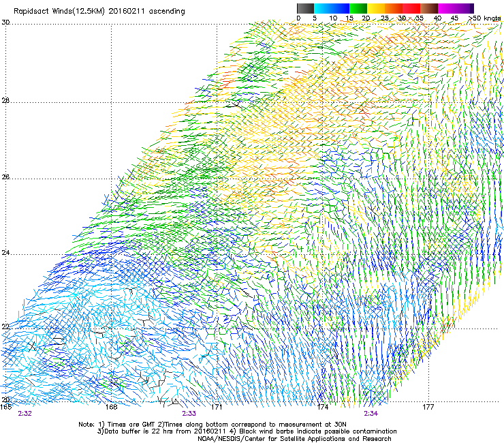
Task: Click the purple time label '2:33'
Action: click(x=189, y=414)
